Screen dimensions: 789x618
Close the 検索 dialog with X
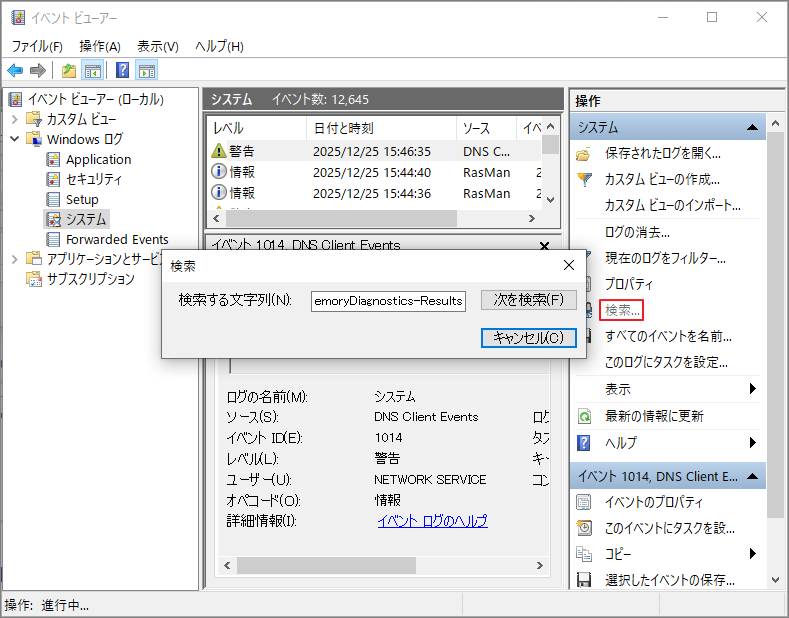coord(569,265)
